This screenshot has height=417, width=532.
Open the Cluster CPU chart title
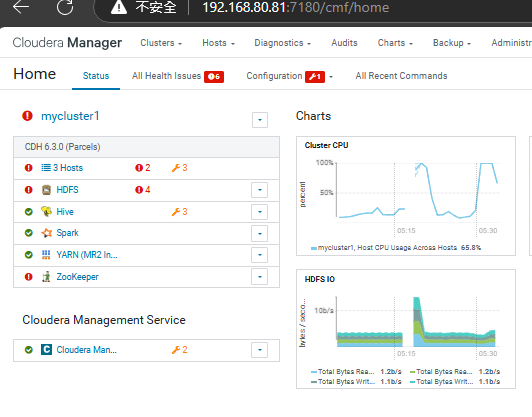326,145
